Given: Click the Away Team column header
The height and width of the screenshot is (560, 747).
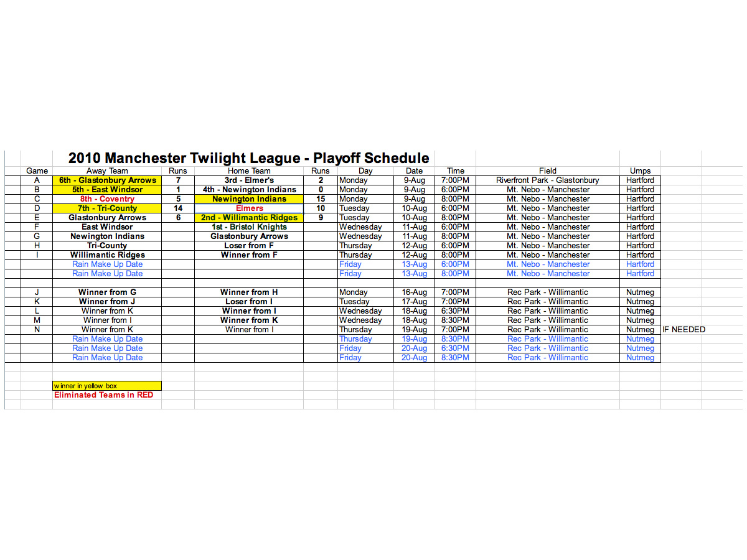Looking at the screenshot, I should (107, 170).
